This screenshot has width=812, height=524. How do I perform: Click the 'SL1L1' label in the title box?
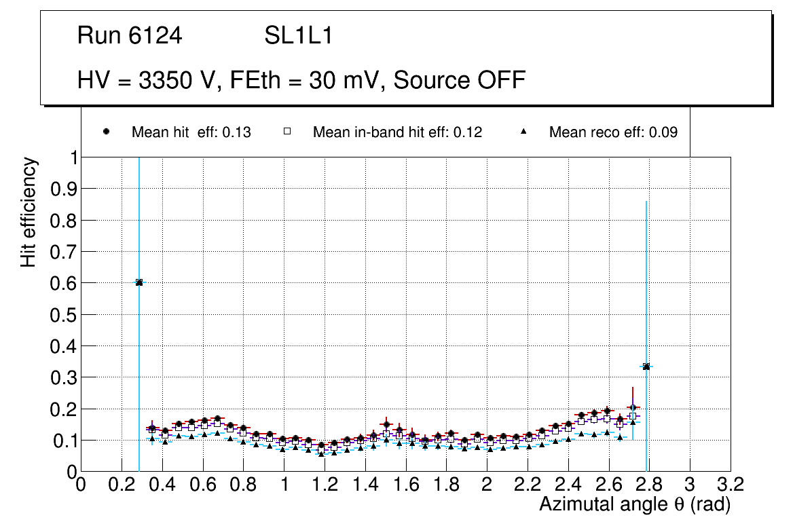point(299,36)
